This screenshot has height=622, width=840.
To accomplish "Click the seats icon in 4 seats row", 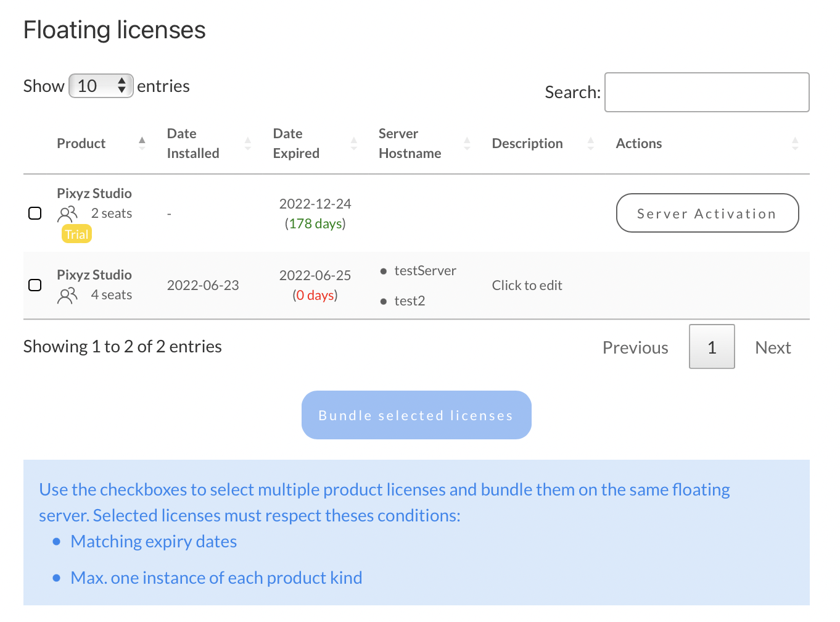I will [67, 296].
